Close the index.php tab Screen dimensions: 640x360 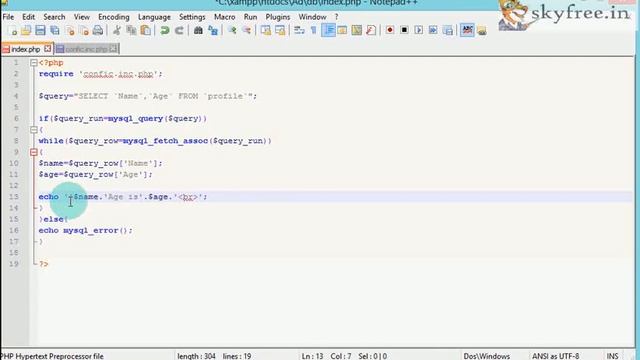pyautogui.click(x=47, y=49)
